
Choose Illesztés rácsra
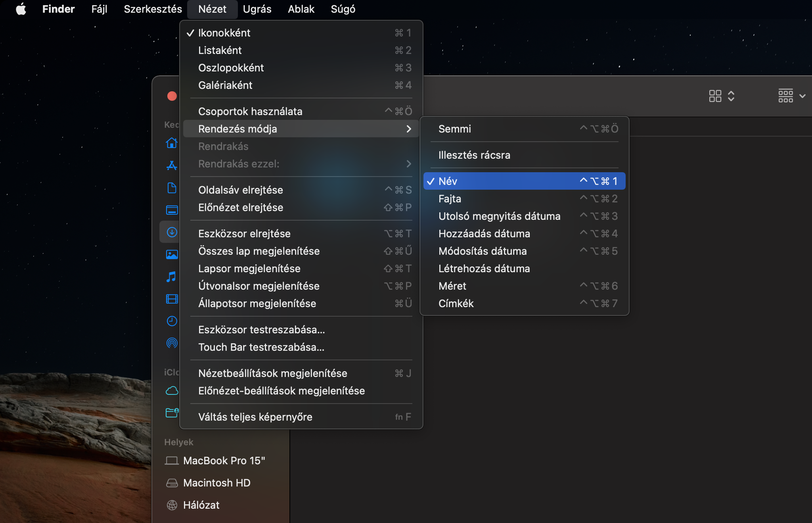click(x=525, y=155)
